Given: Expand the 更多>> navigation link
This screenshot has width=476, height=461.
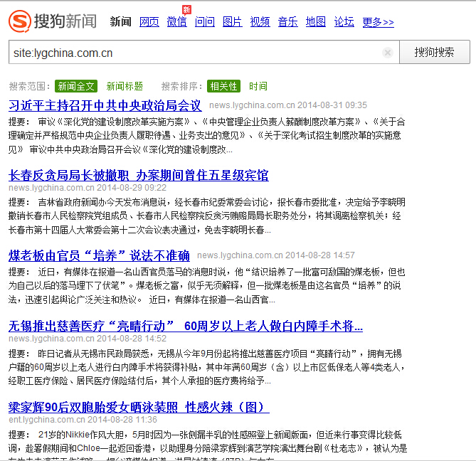Looking at the screenshot, I should [x=379, y=22].
